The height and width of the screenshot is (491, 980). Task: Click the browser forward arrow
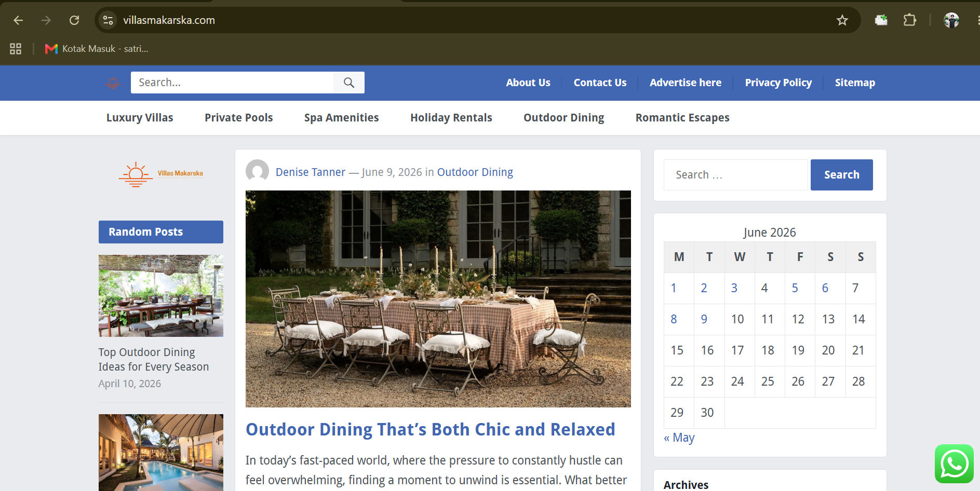click(x=46, y=20)
